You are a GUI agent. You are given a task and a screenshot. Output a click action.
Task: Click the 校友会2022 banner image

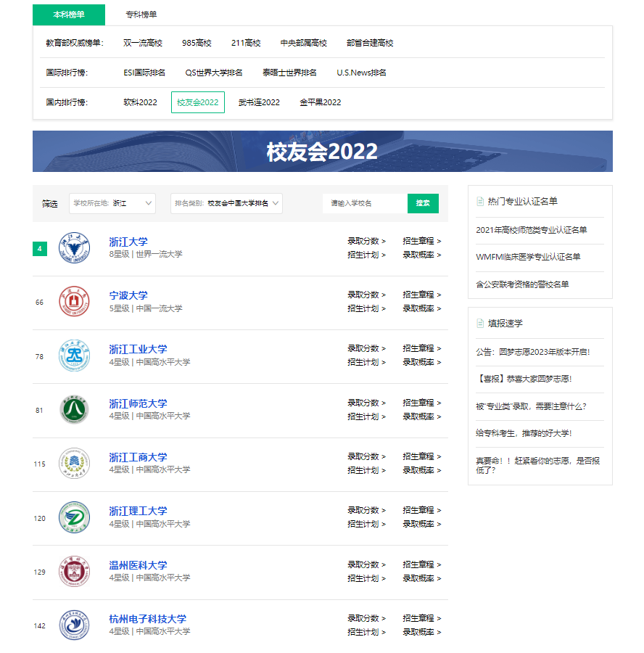click(x=323, y=151)
